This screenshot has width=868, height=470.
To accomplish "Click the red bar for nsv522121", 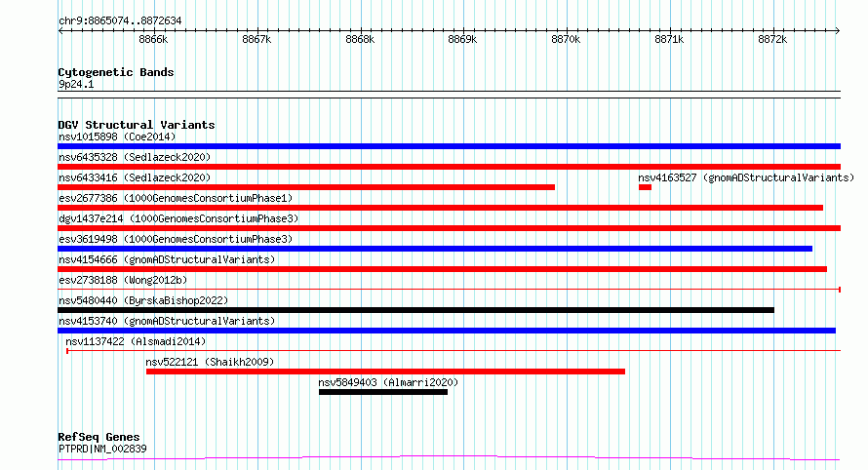I will point(386,372).
